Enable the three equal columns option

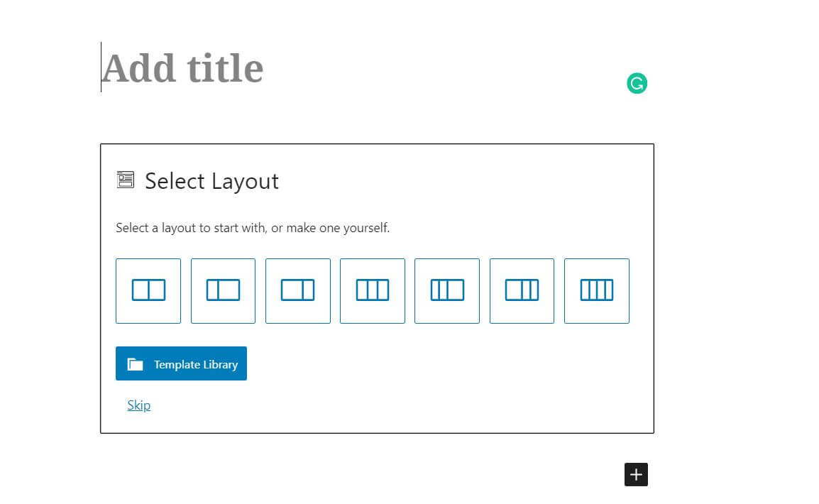pos(373,290)
